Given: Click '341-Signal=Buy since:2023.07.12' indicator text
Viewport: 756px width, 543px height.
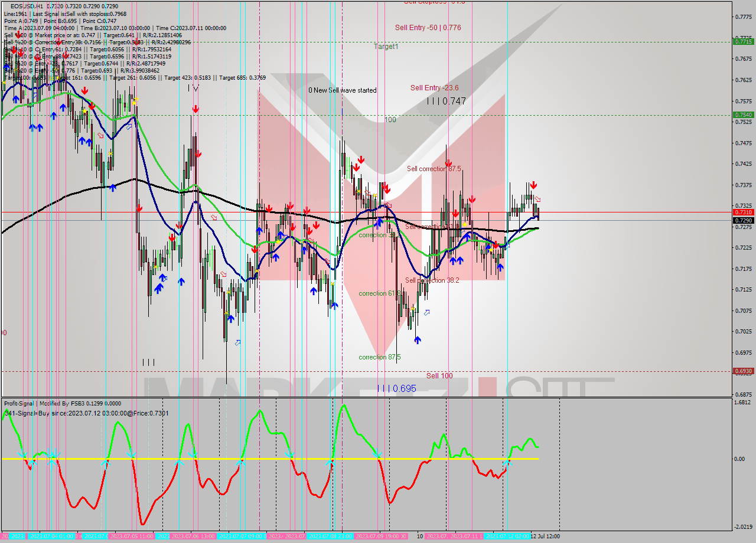Looking at the screenshot, I should [x=86, y=413].
